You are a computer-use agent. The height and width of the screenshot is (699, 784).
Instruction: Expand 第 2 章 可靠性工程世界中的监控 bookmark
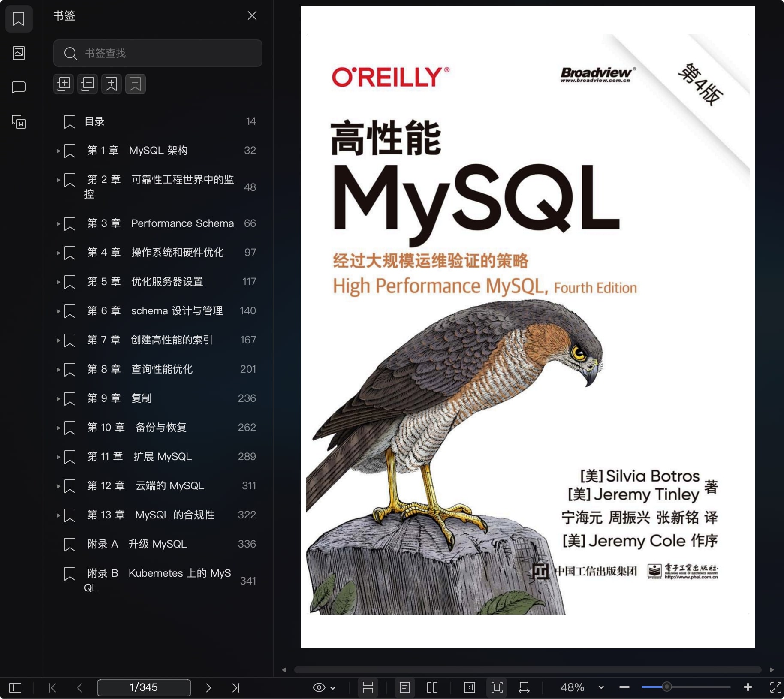pyautogui.click(x=58, y=180)
